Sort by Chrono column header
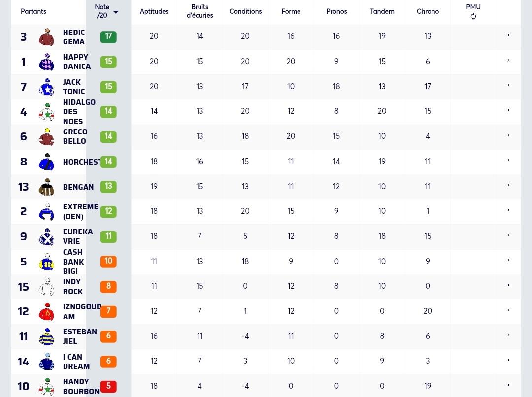Screen dimensions: 532x397 pyautogui.click(x=428, y=11)
